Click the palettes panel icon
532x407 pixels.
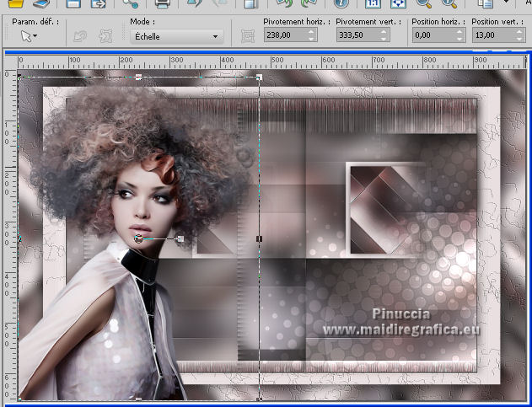tap(486, 3)
